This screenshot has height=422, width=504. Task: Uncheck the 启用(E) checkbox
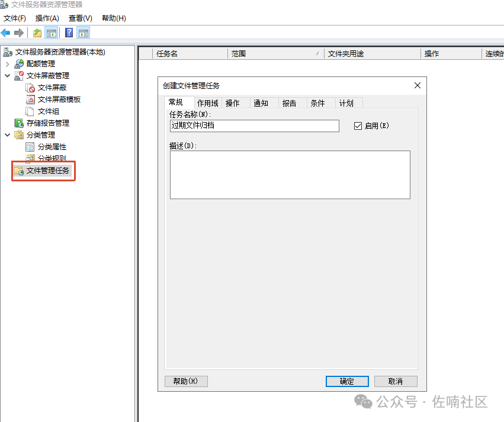(x=358, y=126)
